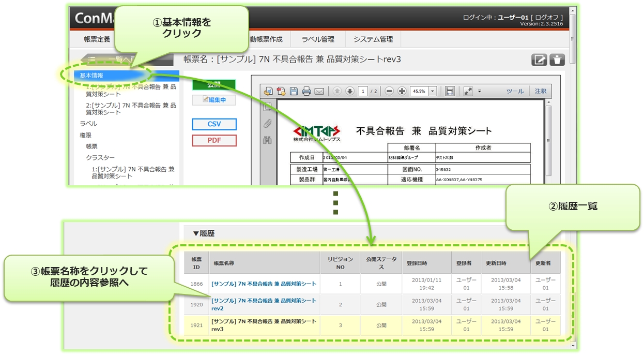Select 基本情報 in the left sidebar
Image resolution: width=644 pixels, height=355 pixels.
(x=91, y=76)
